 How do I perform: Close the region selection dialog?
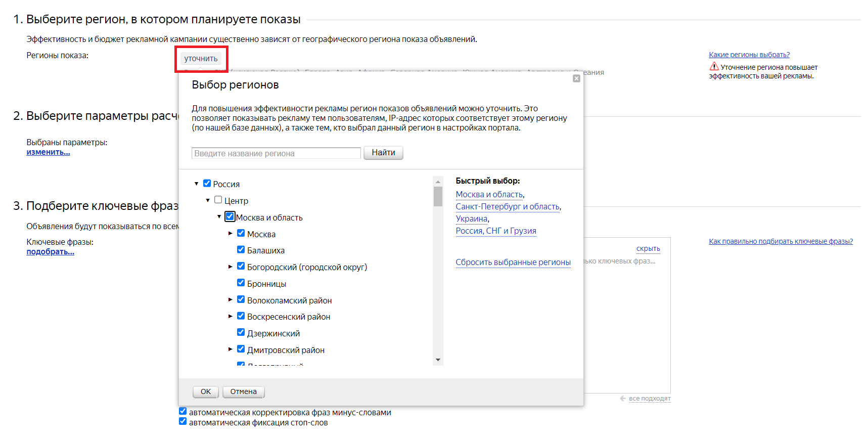[576, 78]
